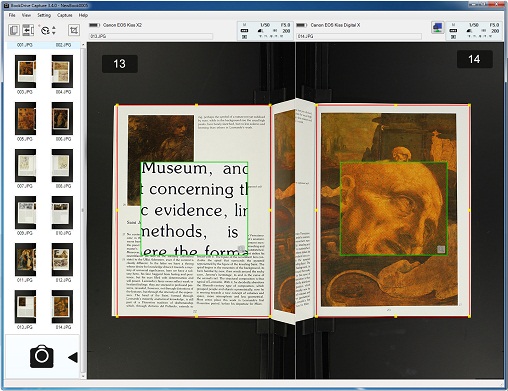The height and width of the screenshot is (391, 508).
Task: Click the page 13 number badge
Action: pos(120,64)
